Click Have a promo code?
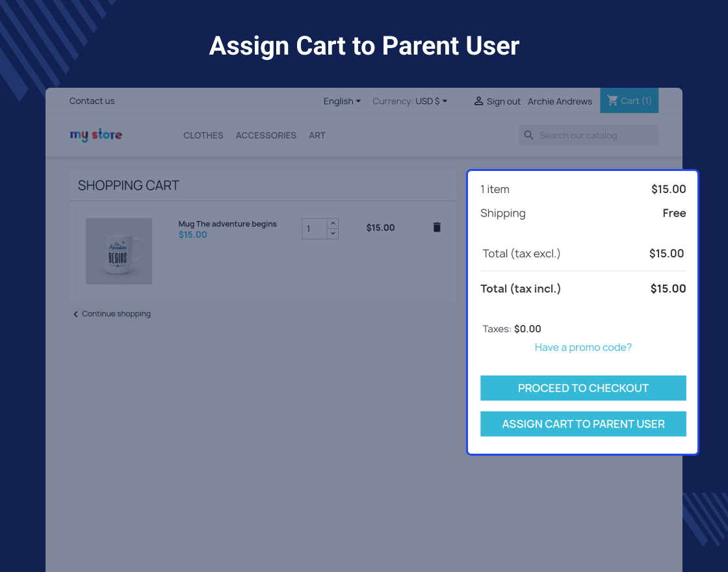The width and height of the screenshot is (728, 572). [583, 347]
